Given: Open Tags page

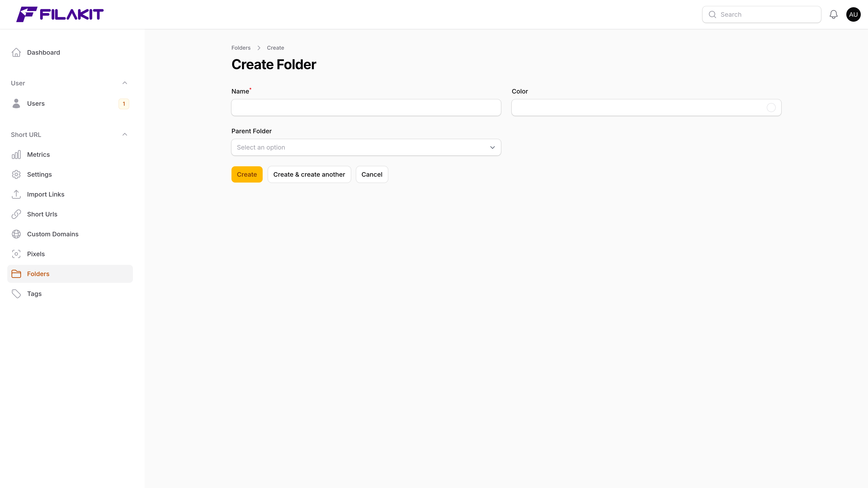Looking at the screenshot, I should [x=70, y=294].
